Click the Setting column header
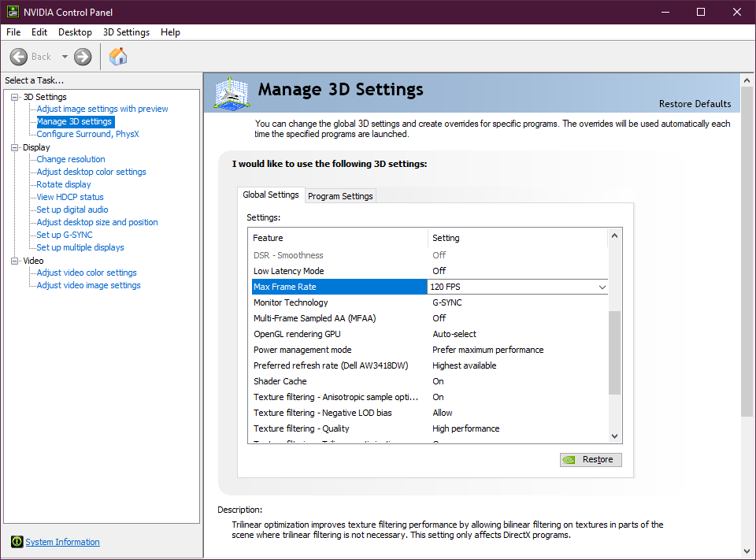The width and height of the screenshot is (756, 560). [517, 238]
